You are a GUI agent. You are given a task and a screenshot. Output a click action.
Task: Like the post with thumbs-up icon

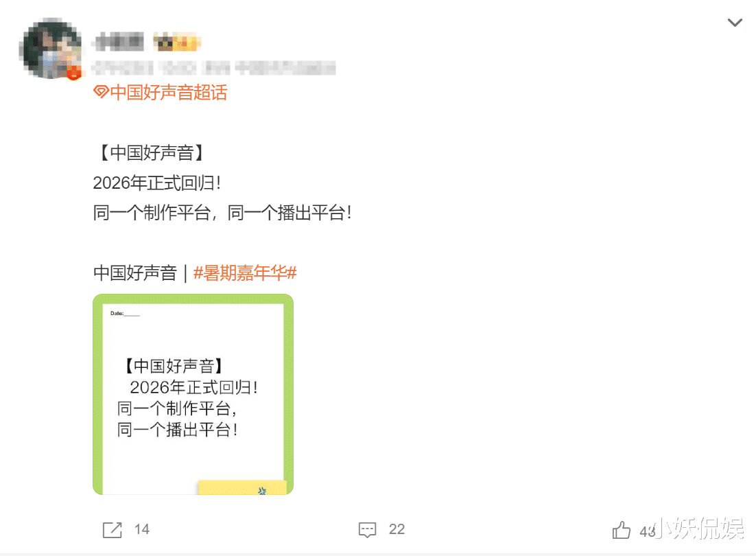pos(621,530)
